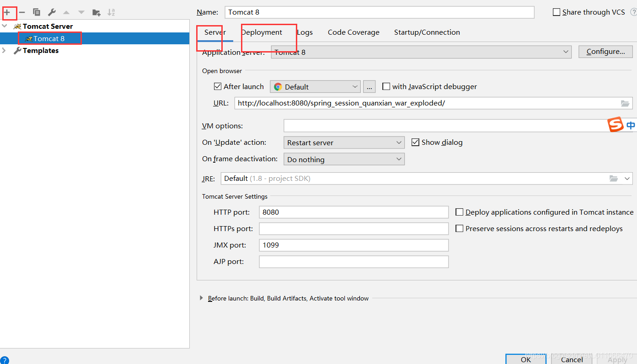
Task: Create new configuration folder
Action: (x=96, y=13)
